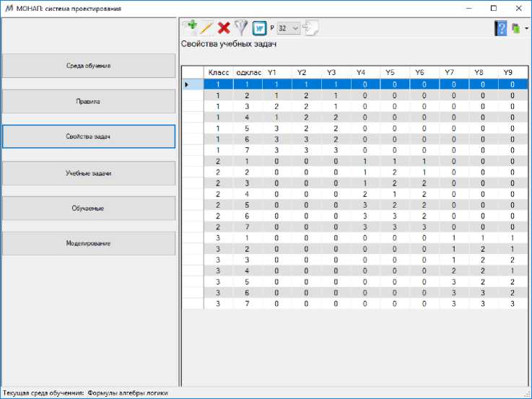Click the Y7 column header
532x399 pixels.
click(x=454, y=73)
